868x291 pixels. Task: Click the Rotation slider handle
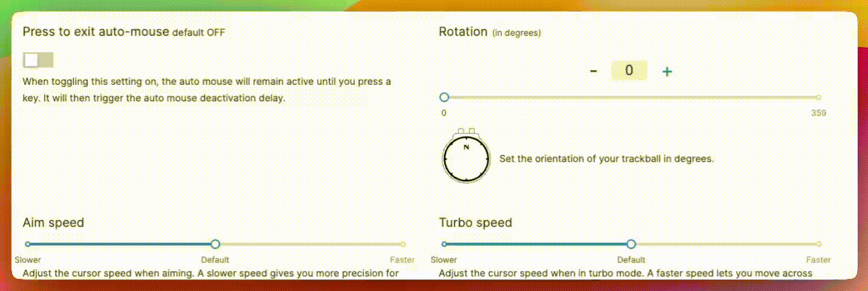pos(444,97)
